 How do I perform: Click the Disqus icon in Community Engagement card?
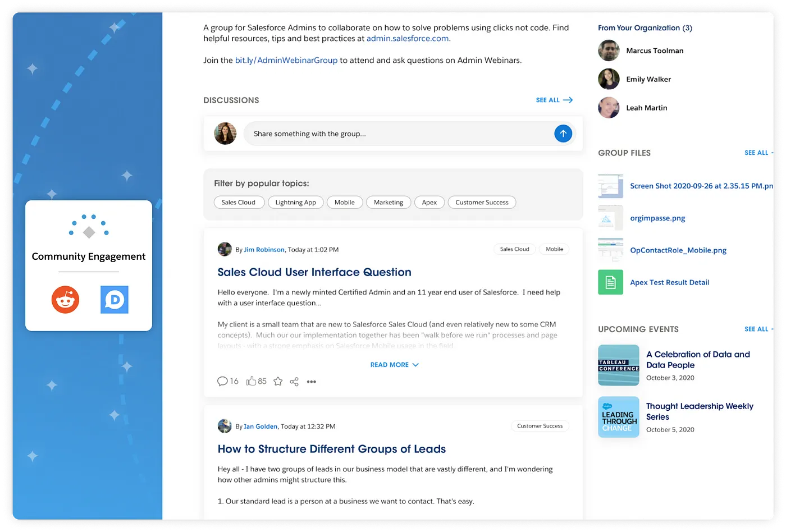115,300
